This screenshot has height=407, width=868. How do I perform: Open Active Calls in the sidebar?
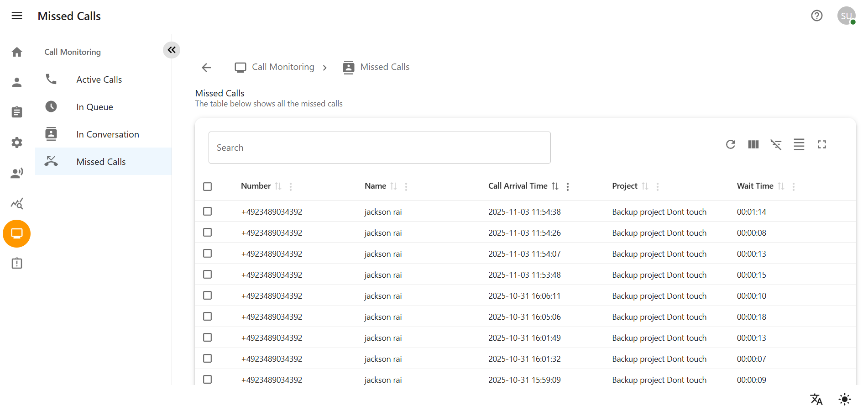(x=99, y=79)
